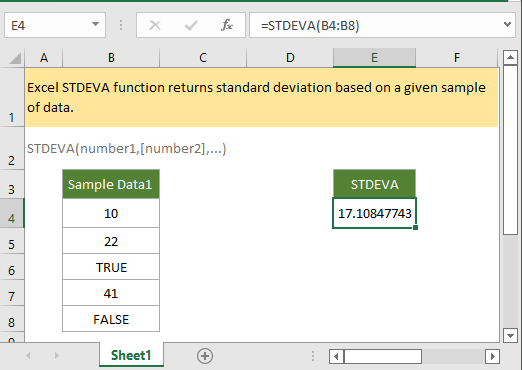Viewport: 522px width, 370px height.
Task: Click the vertical scrollbar thumb
Action: click(x=510, y=150)
